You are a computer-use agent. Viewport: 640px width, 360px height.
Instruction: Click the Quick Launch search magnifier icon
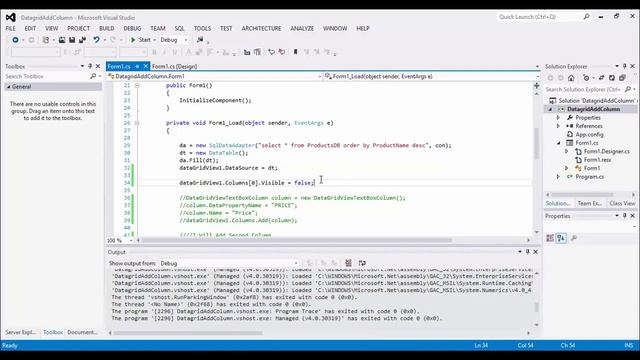[587, 17]
